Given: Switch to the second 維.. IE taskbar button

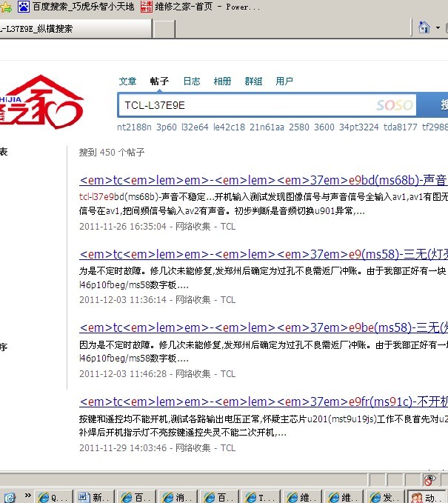Looking at the screenshot, I should coord(344,497).
